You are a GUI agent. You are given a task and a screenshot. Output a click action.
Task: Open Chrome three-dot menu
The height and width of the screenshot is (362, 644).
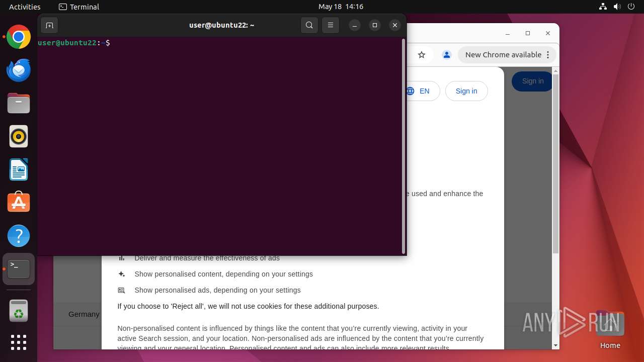[x=548, y=55]
